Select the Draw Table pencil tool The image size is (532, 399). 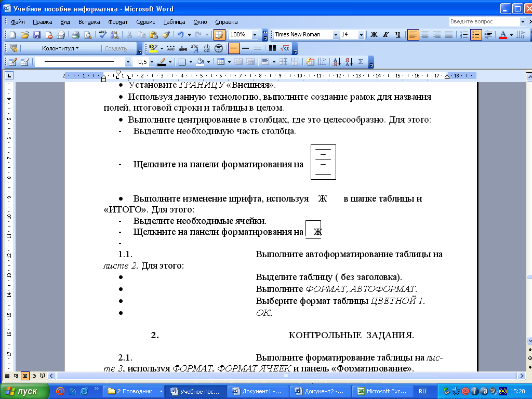[12, 62]
